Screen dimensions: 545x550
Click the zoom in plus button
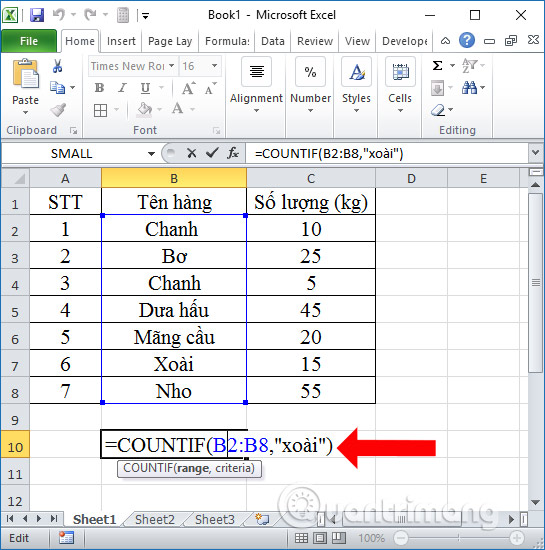517,538
